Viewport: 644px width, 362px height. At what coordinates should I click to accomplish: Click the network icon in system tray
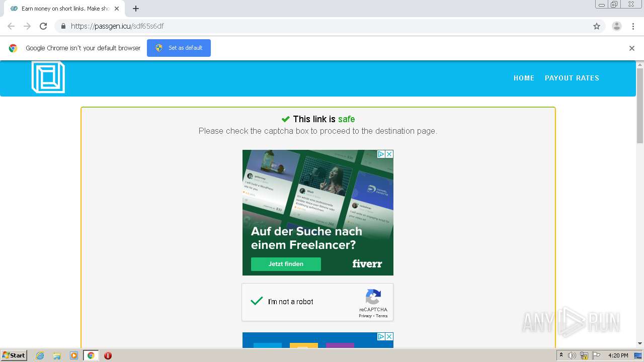tap(584, 355)
